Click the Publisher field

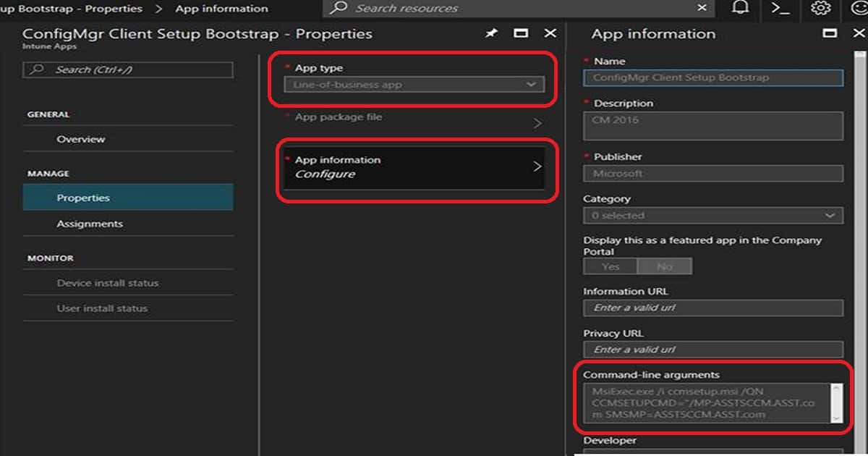pyautogui.click(x=713, y=174)
